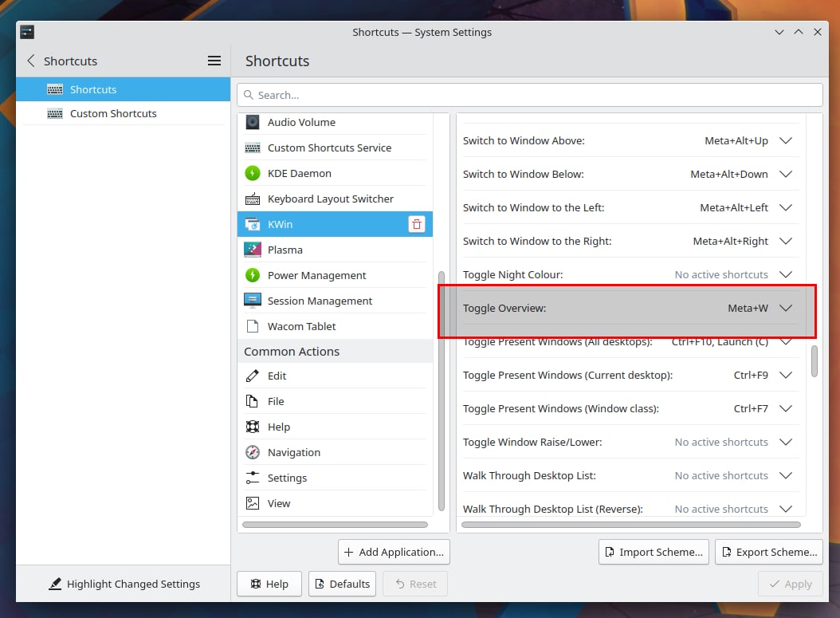Click the File pages icon

(x=253, y=401)
